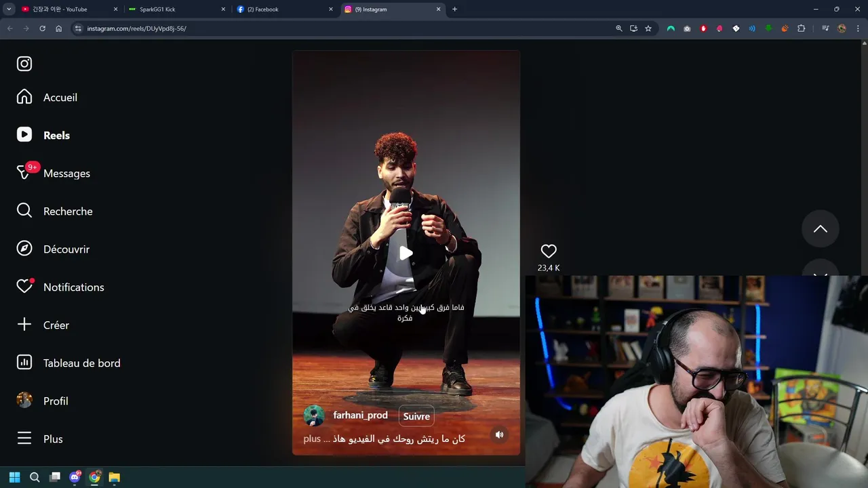Open the zoom magnifier in the address bar
Viewport: 868px width, 488px height.
(618, 28)
